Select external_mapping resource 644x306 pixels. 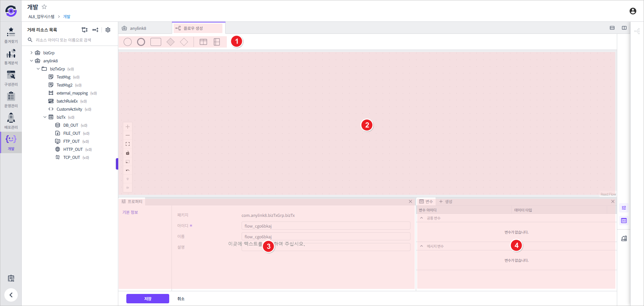pyautogui.click(x=72, y=93)
